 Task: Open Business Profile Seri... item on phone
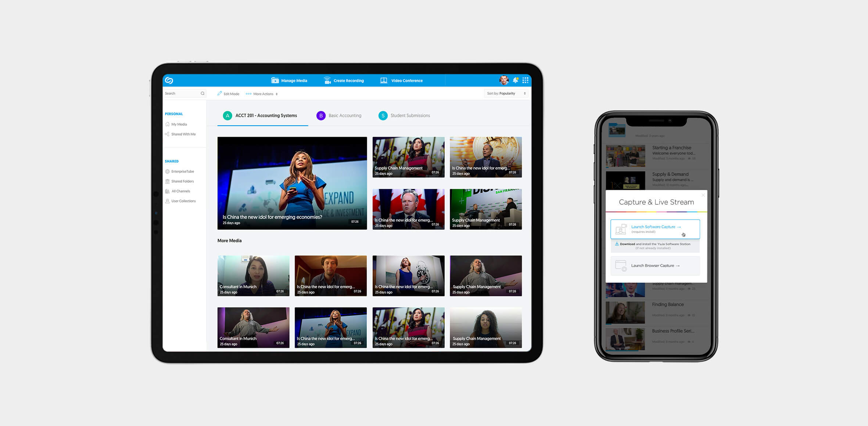pyautogui.click(x=656, y=339)
